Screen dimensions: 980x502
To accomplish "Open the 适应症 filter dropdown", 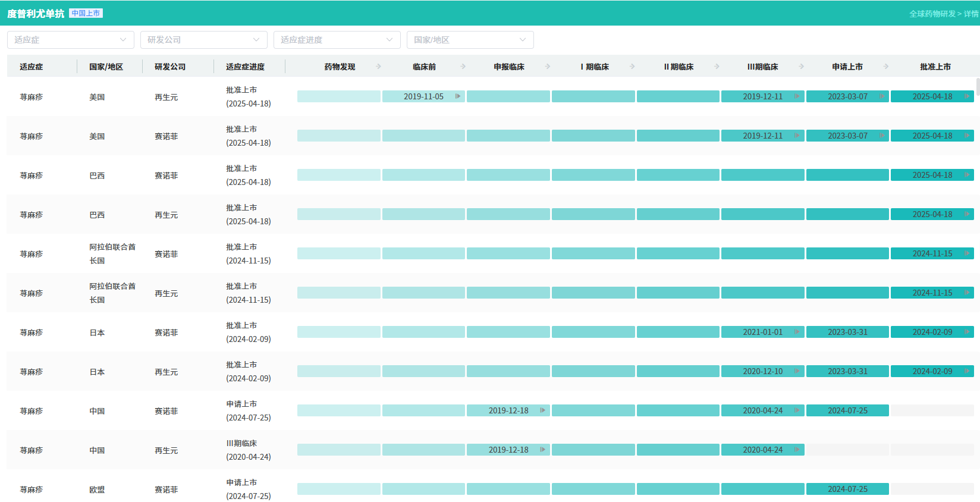I will point(71,40).
